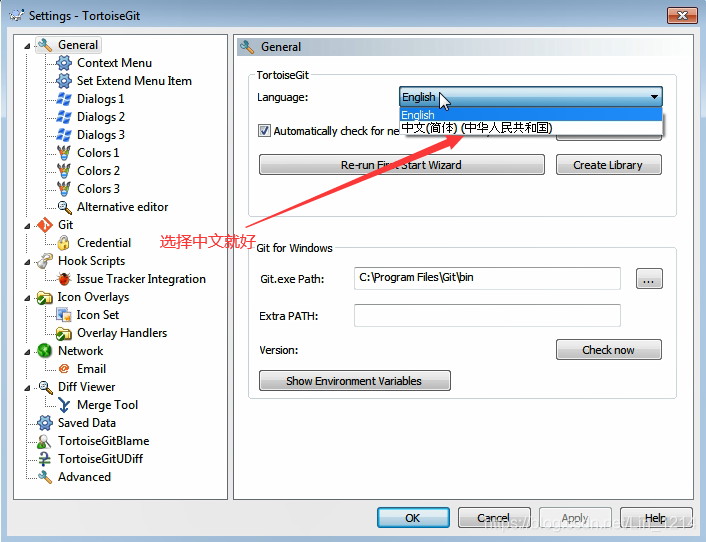Click the Advanced wrench icon
The height and width of the screenshot is (542, 706).
pyautogui.click(x=45, y=477)
